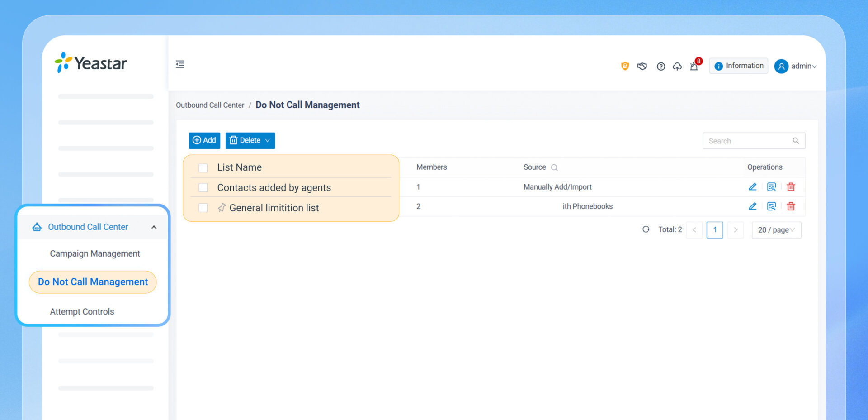The width and height of the screenshot is (868, 420).
Task: Open the admin account dropdown menu
Action: pyautogui.click(x=803, y=66)
